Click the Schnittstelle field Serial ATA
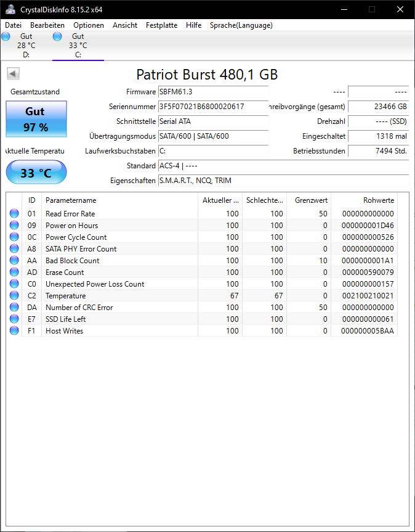The width and height of the screenshot is (415, 532). click(214, 121)
